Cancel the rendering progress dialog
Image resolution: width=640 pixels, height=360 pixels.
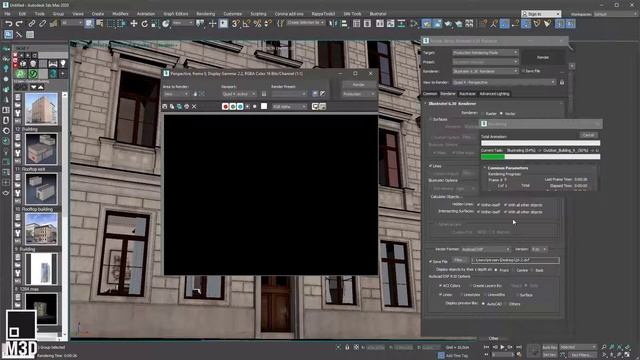(x=588, y=135)
